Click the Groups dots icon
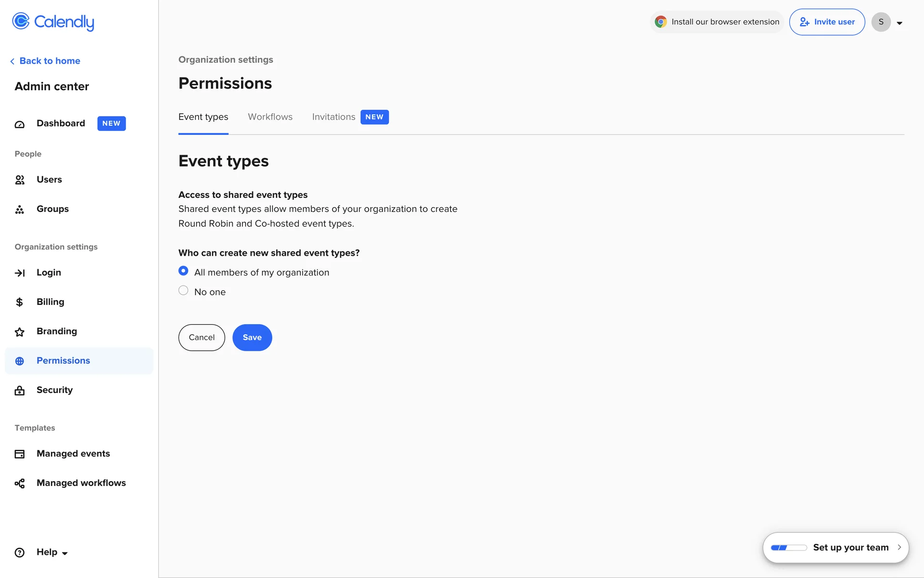This screenshot has width=924, height=578. click(19, 210)
